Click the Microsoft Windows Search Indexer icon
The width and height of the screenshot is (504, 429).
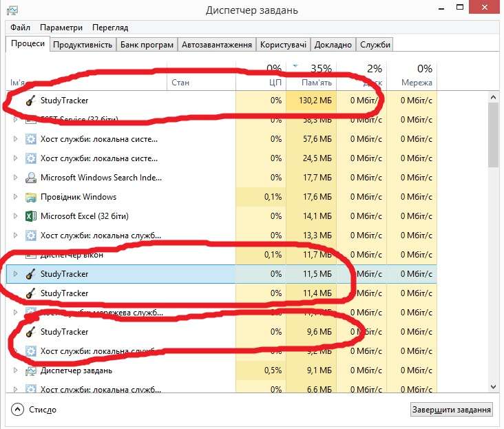click(30, 178)
